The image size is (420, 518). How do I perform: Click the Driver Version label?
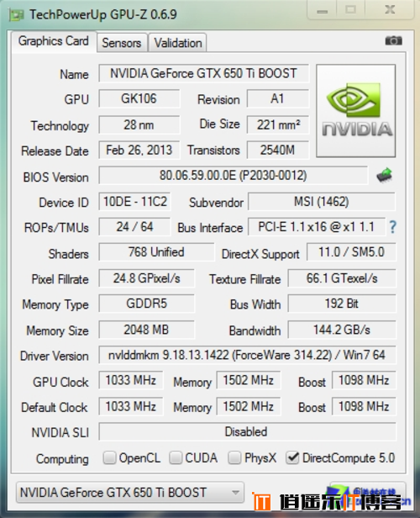[x=55, y=357]
